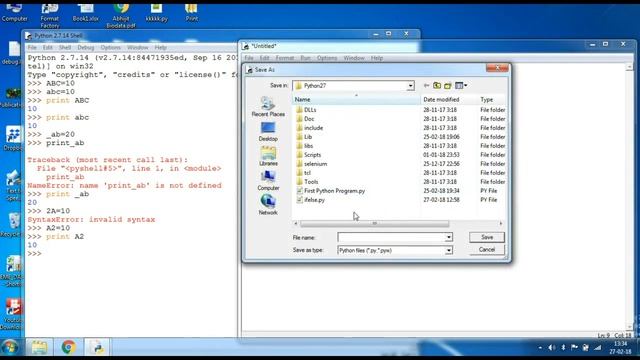Click the Up One Level folder icon

[437, 86]
